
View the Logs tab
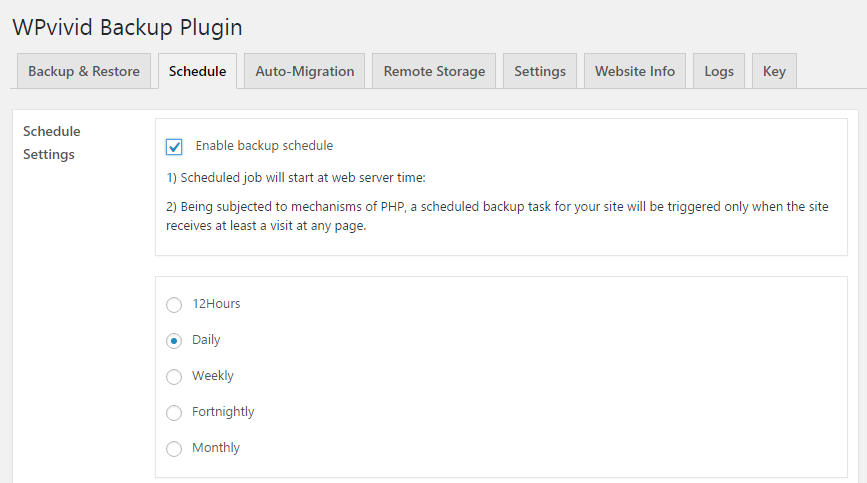[x=719, y=71]
